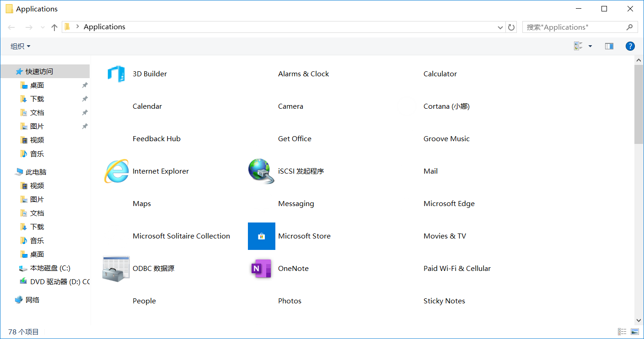This screenshot has width=644, height=339.
Task: Click pin icon next to 文档
Action: point(85,113)
